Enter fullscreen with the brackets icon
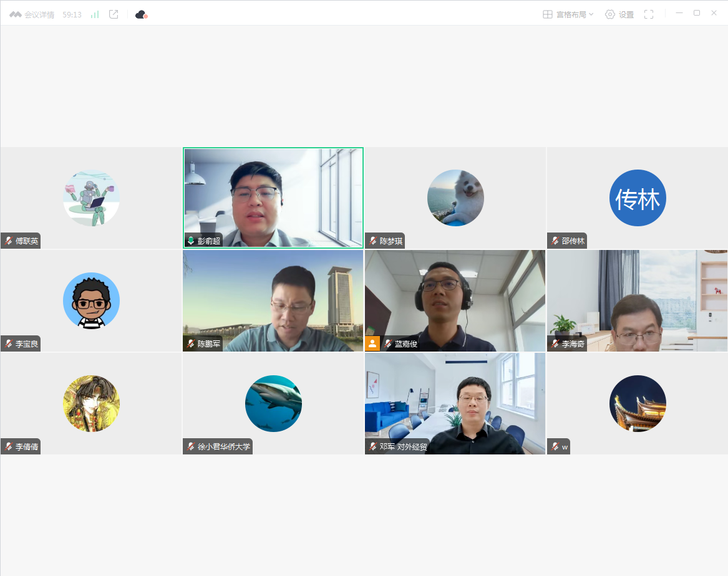This screenshot has height=576, width=728. 649,14
